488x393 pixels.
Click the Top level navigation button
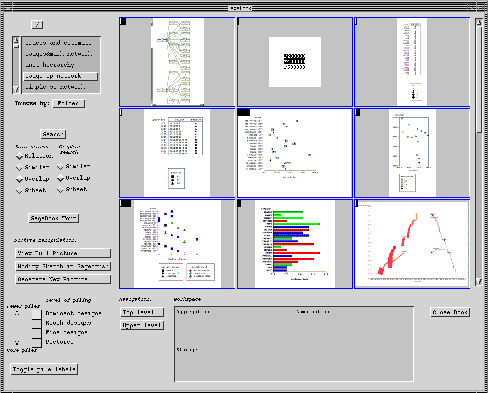coord(142,312)
